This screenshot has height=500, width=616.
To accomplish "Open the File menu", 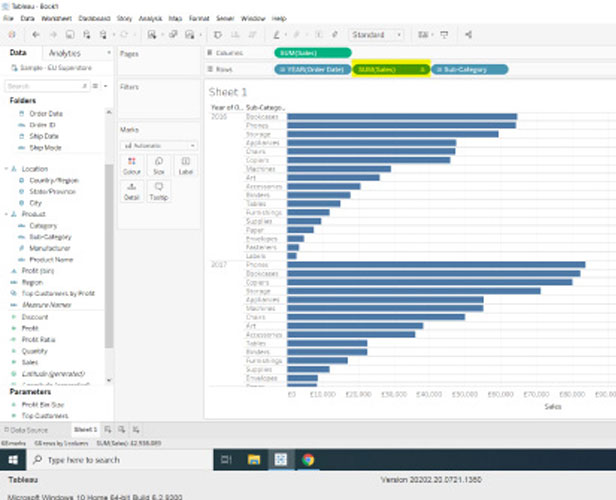I will click(8, 18).
